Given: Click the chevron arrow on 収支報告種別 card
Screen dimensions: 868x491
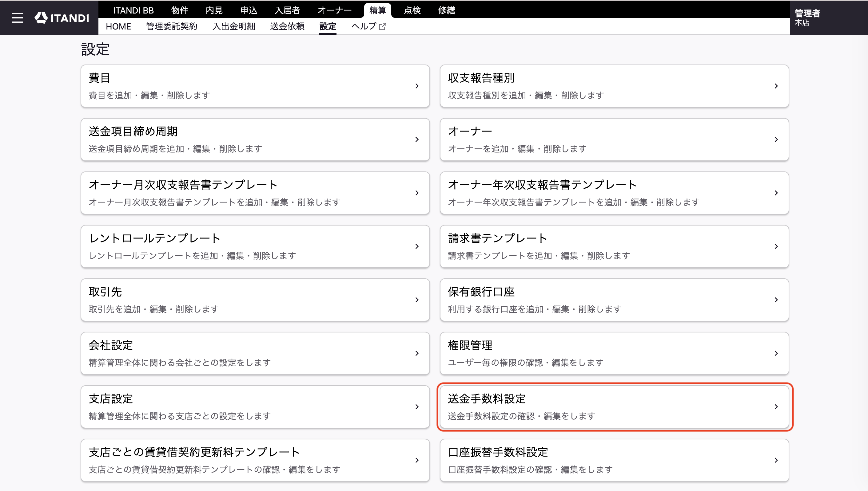Looking at the screenshot, I should point(776,86).
